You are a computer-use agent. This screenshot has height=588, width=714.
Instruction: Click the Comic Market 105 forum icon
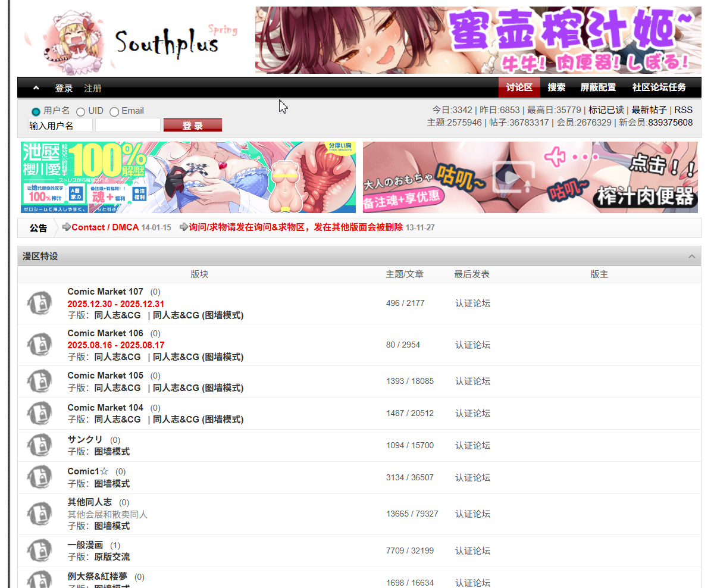39,381
